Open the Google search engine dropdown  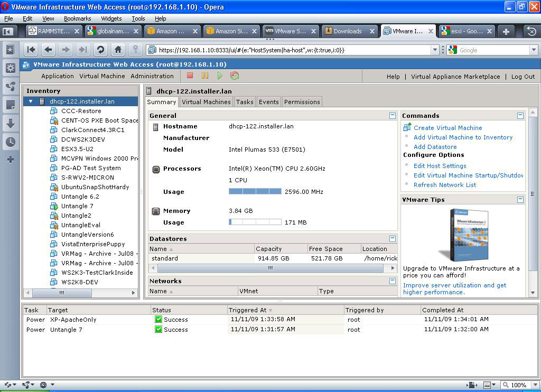534,50
